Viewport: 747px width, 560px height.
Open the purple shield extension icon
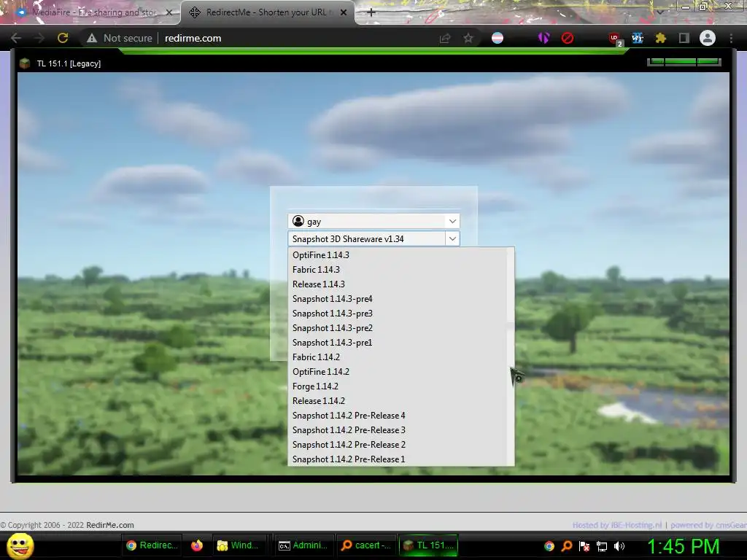(543, 38)
